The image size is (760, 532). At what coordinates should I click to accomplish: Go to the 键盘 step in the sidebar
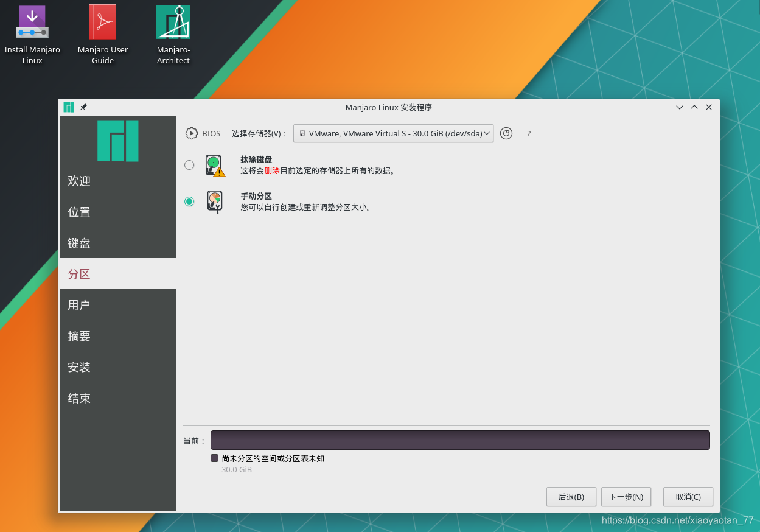point(118,243)
